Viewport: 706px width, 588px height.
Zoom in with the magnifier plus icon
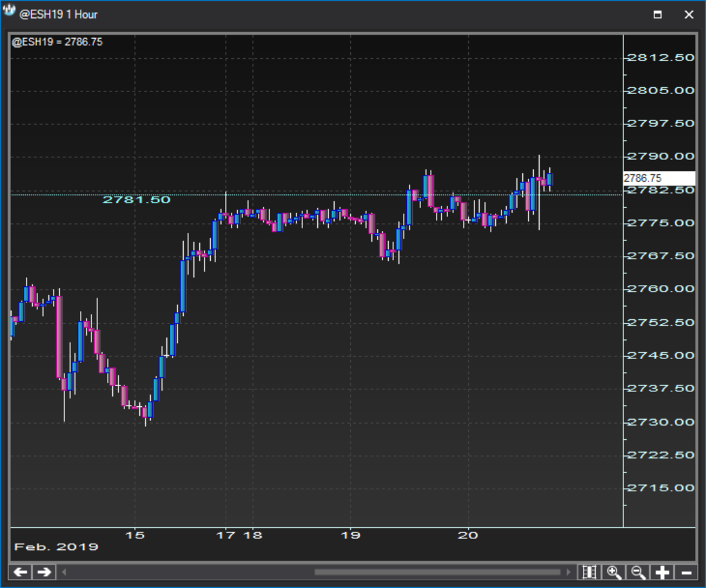click(614, 573)
